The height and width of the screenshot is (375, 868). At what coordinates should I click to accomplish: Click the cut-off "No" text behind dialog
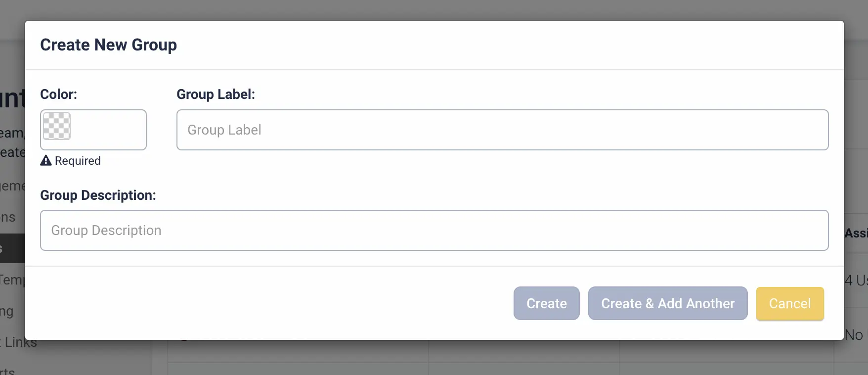click(854, 335)
